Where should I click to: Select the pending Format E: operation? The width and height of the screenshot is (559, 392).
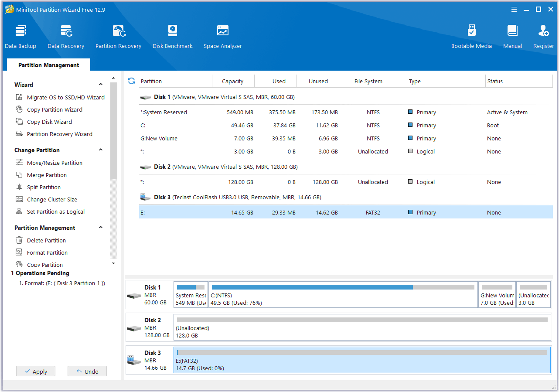(62, 283)
